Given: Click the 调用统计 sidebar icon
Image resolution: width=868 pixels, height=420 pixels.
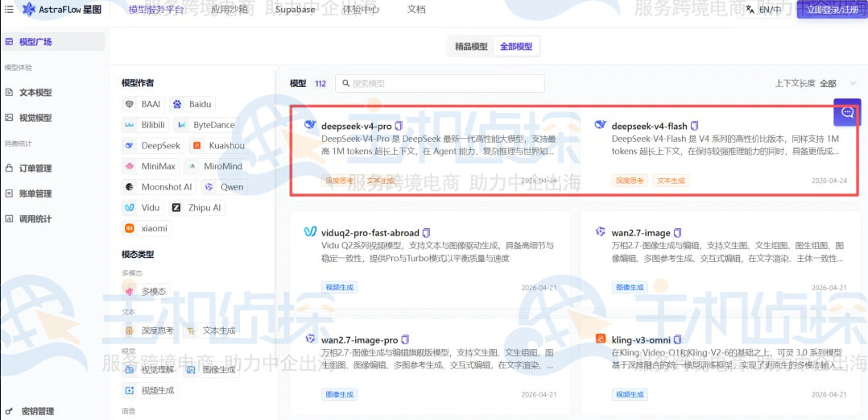Looking at the screenshot, I should [9, 218].
